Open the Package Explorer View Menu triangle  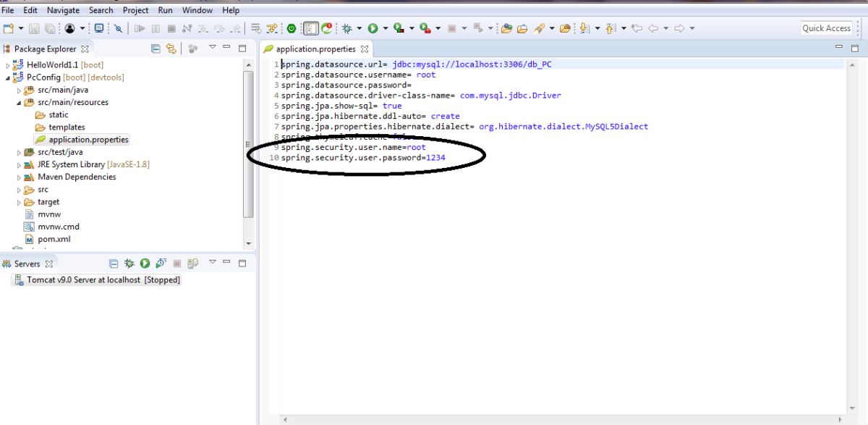pos(213,48)
